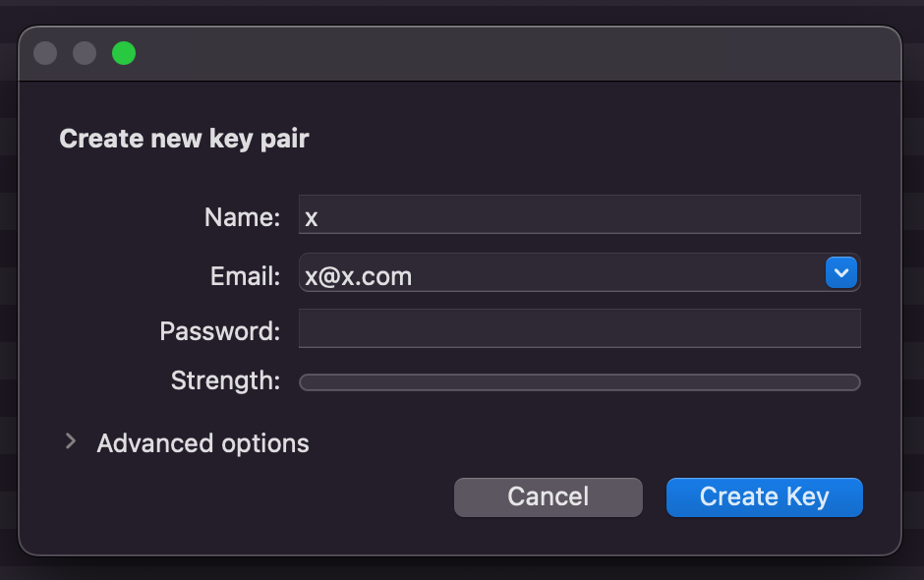Screen dimensions: 924x580
Task: Cancel the key pair creation
Action: pyautogui.click(x=549, y=496)
